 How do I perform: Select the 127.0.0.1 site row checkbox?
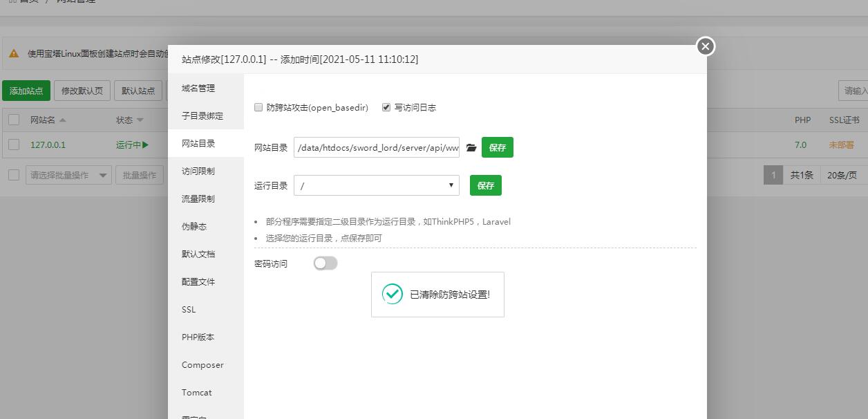[14, 145]
